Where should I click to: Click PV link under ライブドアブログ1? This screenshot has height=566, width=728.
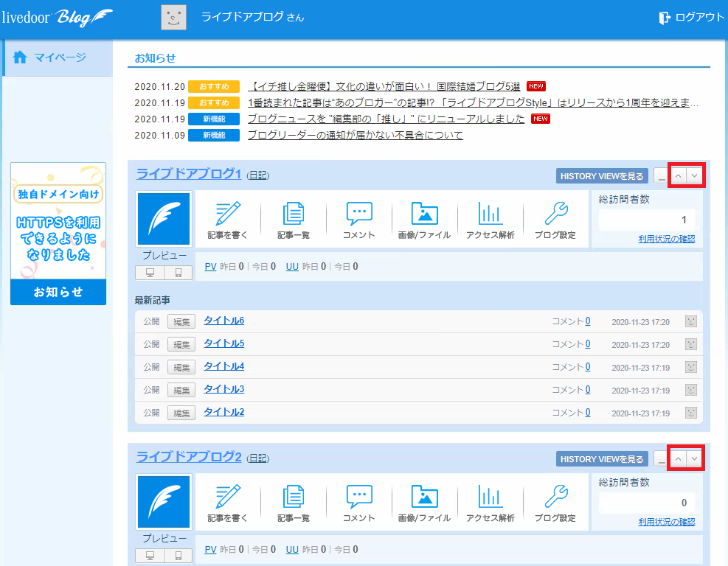(x=210, y=267)
